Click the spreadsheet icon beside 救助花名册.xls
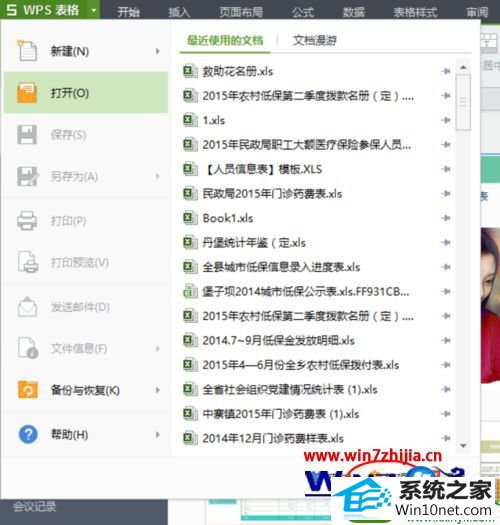This screenshot has height=525, width=500. point(190,71)
